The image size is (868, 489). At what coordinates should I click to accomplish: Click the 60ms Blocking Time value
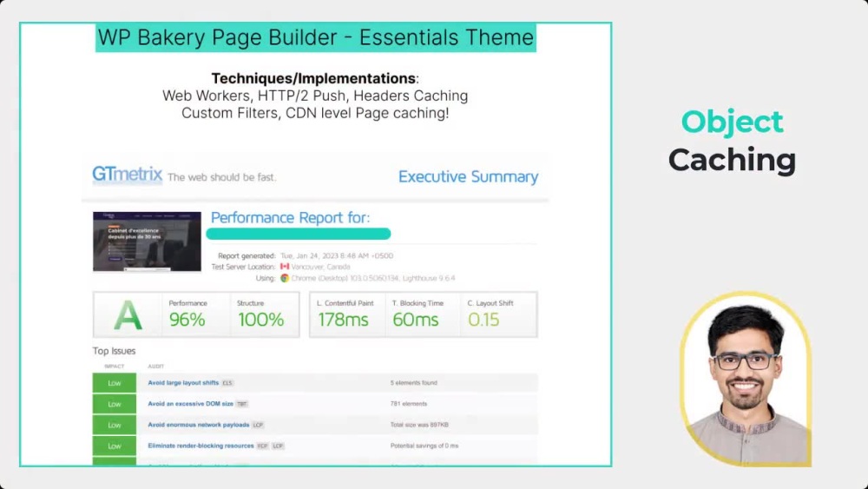(x=416, y=320)
